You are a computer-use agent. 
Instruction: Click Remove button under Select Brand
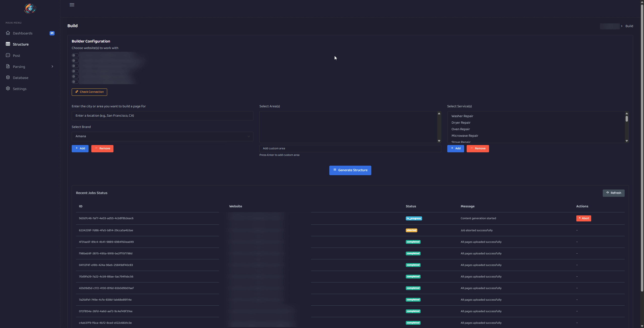(102, 149)
